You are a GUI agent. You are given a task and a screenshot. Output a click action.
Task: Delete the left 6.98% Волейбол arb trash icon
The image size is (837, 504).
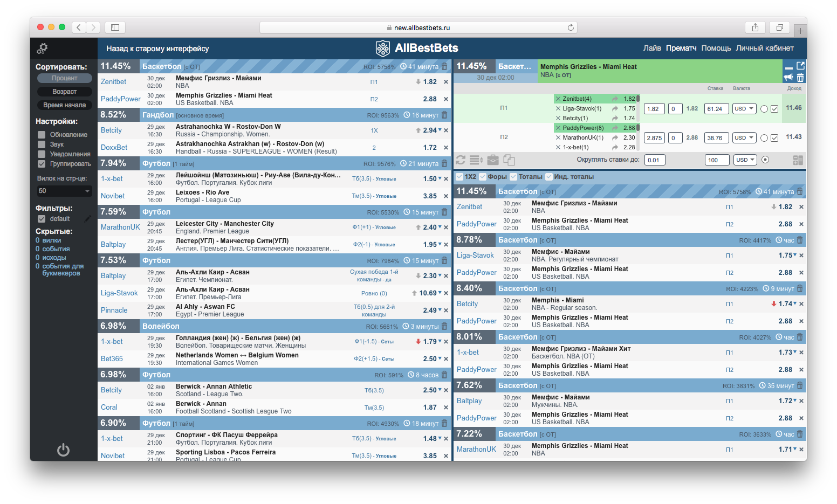[444, 326]
